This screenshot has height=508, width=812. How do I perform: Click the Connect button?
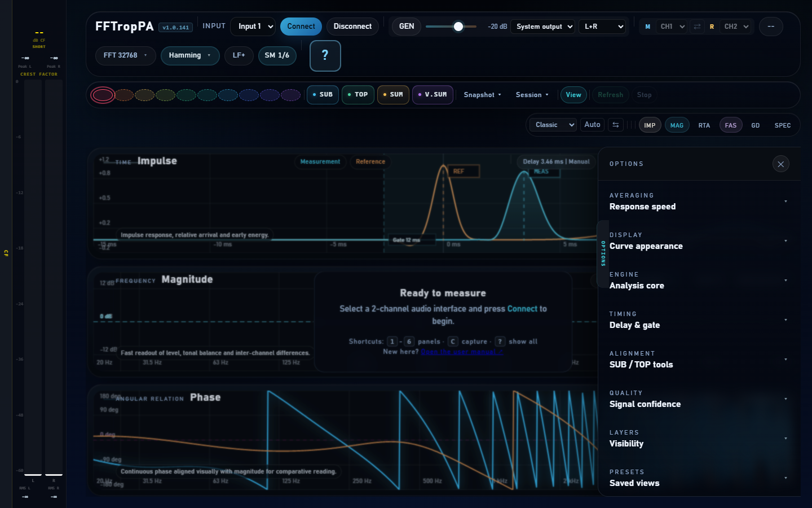[x=301, y=27]
